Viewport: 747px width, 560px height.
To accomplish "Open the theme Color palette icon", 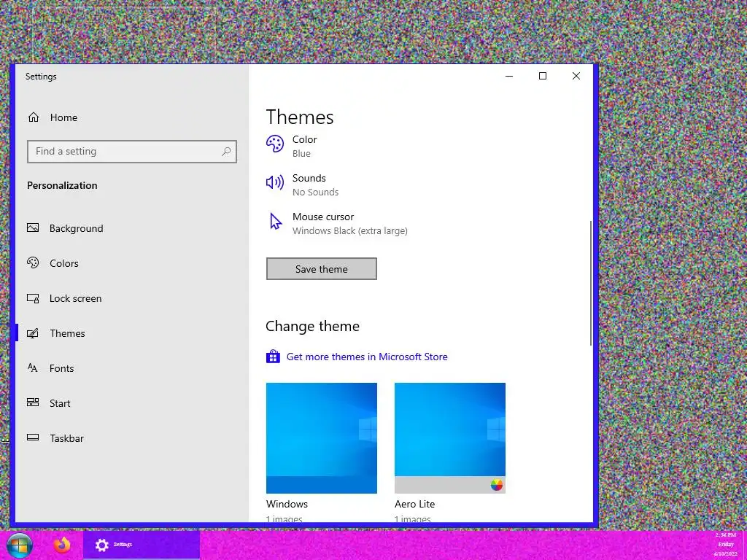I will click(x=275, y=144).
